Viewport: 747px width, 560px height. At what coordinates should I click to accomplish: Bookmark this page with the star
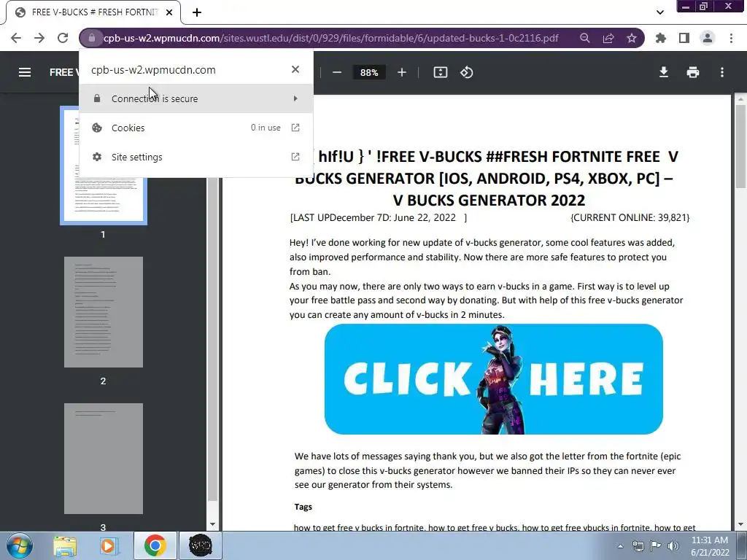tap(631, 38)
